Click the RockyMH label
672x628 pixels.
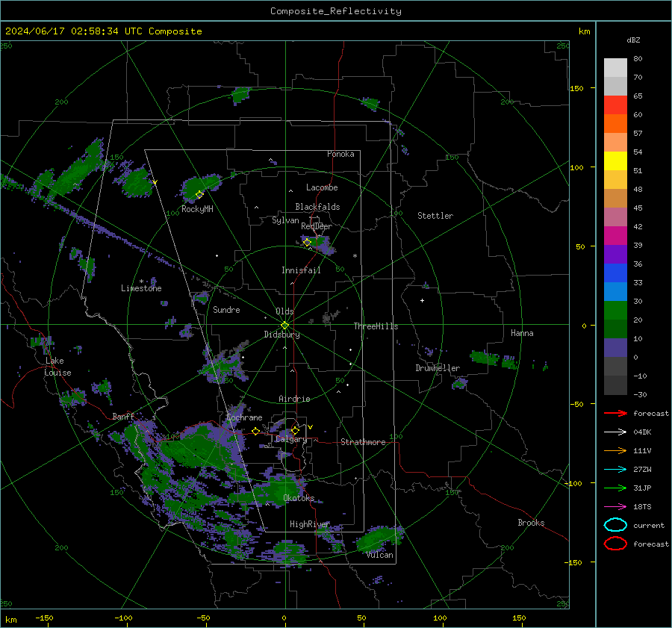click(197, 209)
